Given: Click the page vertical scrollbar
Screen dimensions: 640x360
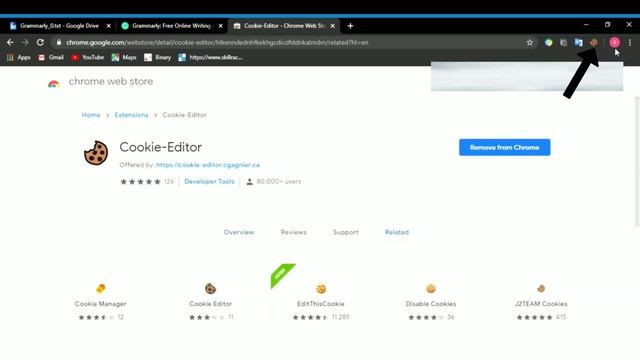Looking at the screenshot, I should pos(637,162).
